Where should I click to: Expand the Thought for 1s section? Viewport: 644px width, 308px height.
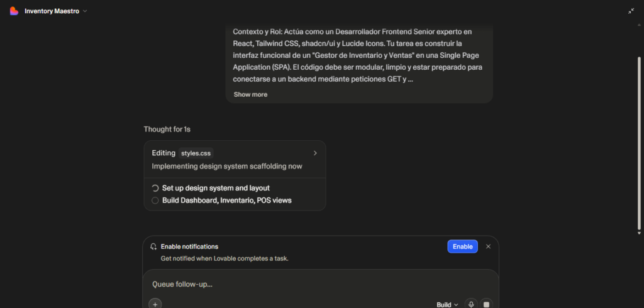coord(167,129)
